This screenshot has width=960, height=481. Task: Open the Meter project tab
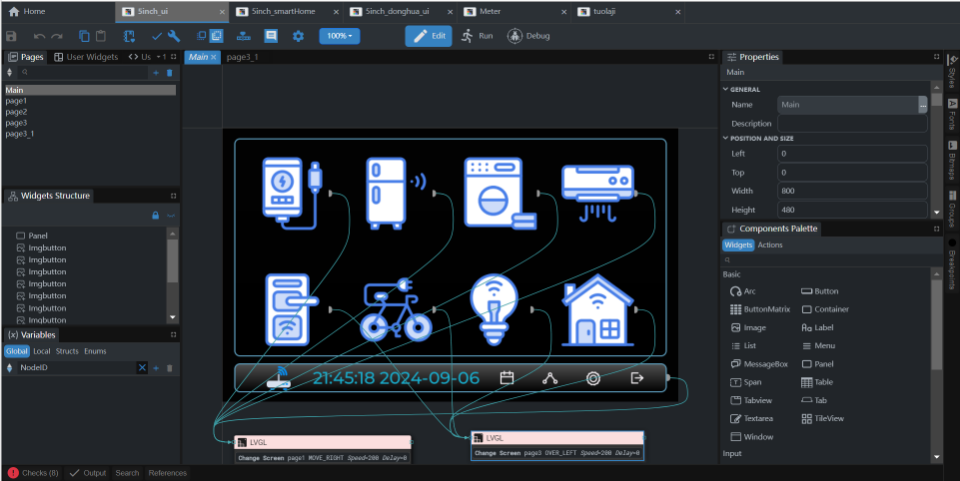click(x=490, y=12)
